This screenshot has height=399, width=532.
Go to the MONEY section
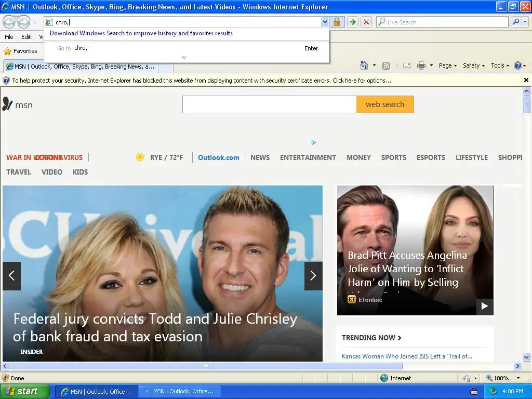click(x=358, y=157)
